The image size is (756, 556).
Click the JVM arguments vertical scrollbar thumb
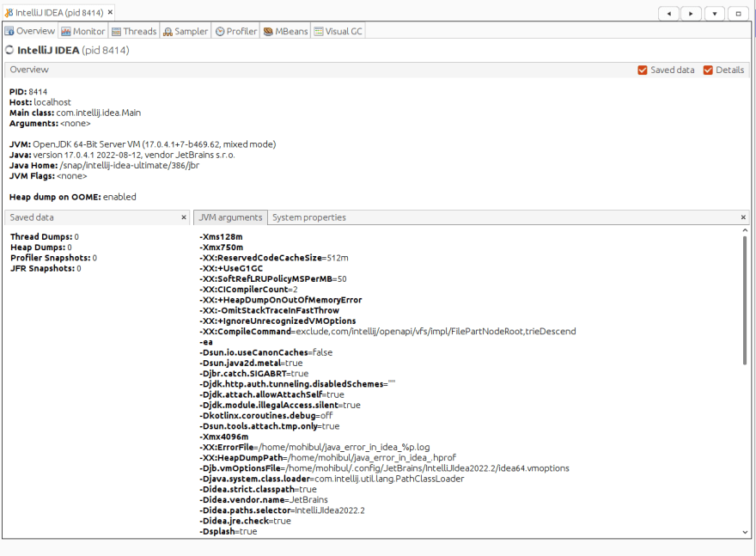(745, 300)
